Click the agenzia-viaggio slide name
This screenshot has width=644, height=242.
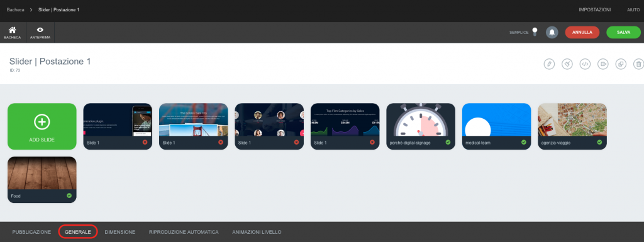pyautogui.click(x=556, y=143)
